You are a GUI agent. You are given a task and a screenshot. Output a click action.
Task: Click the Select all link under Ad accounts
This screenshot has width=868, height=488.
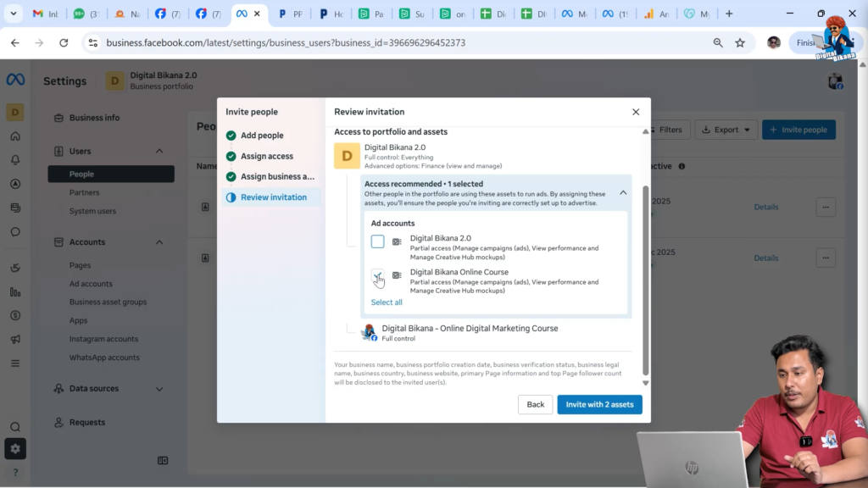(x=386, y=302)
